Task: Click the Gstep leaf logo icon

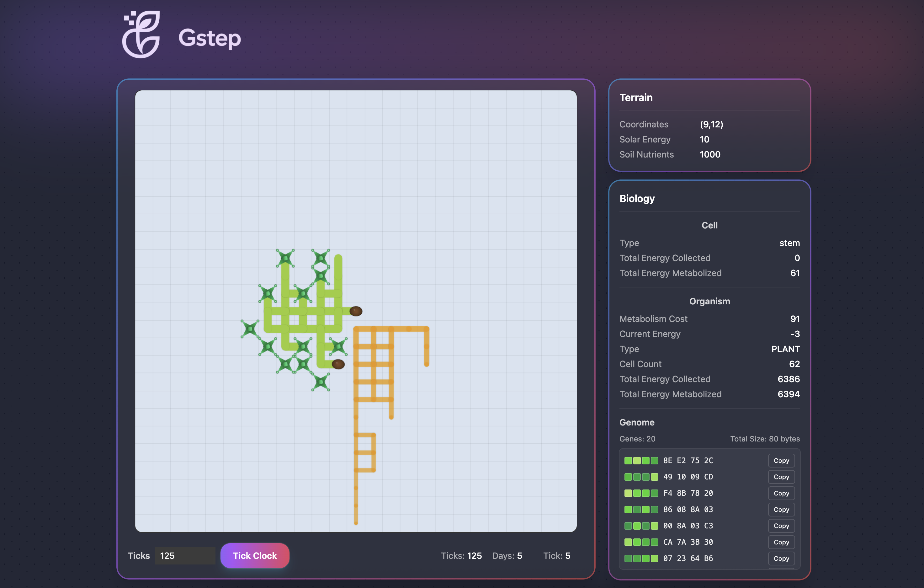Action: point(141,35)
